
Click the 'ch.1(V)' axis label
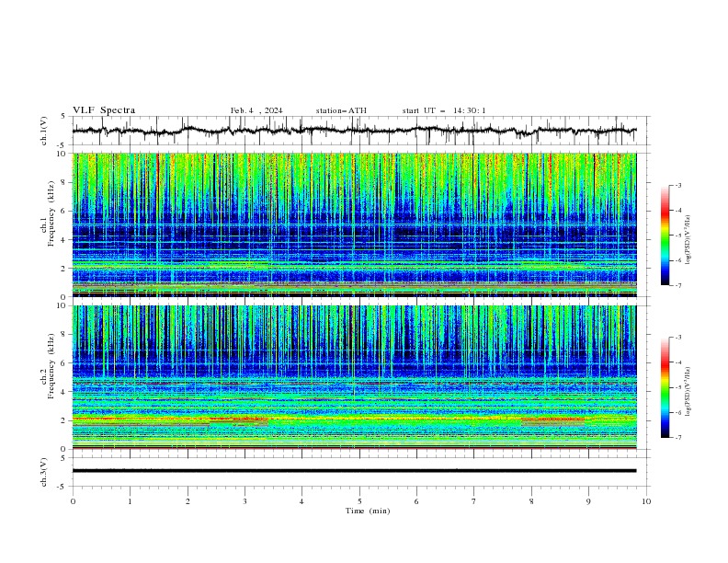tap(44, 131)
